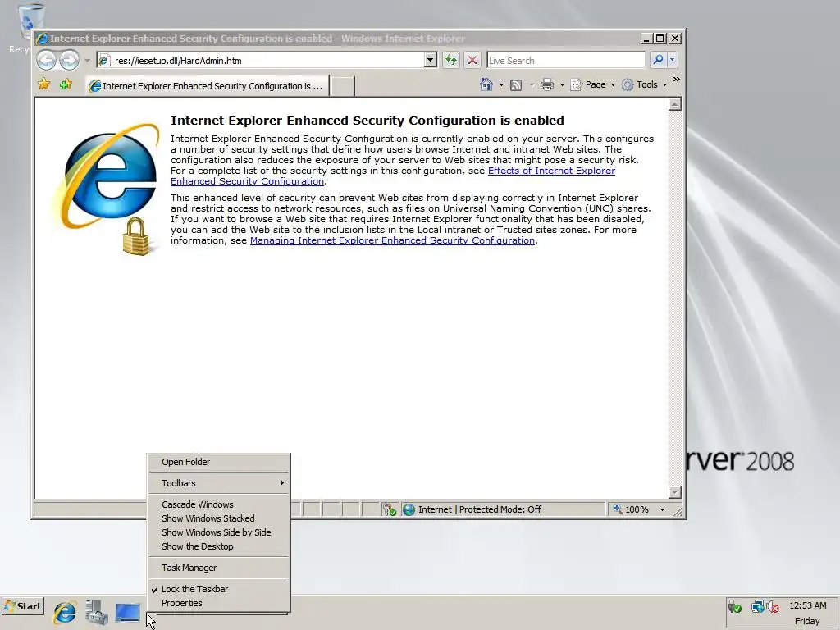Click the Start button
The height and width of the screenshot is (630, 840).
[22, 606]
